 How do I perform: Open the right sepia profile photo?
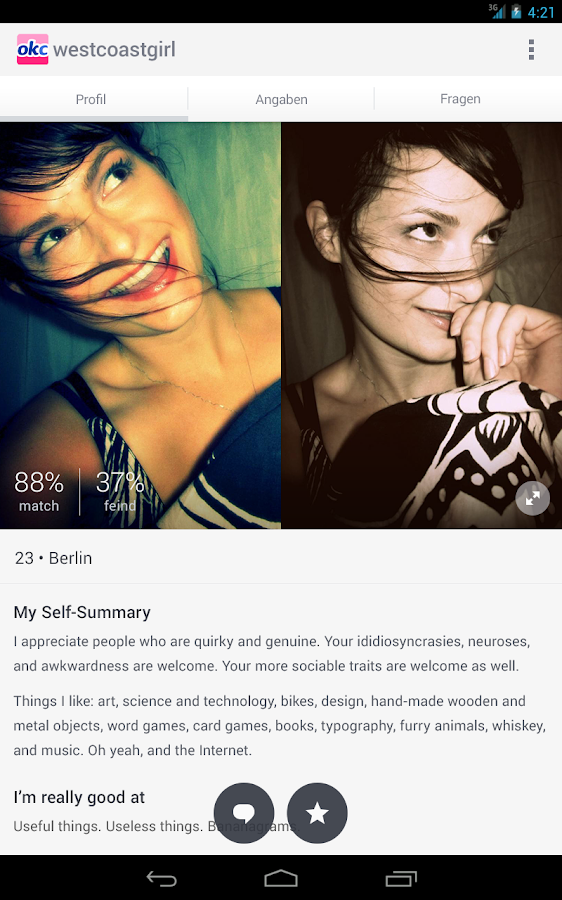(x=422, y=325)
